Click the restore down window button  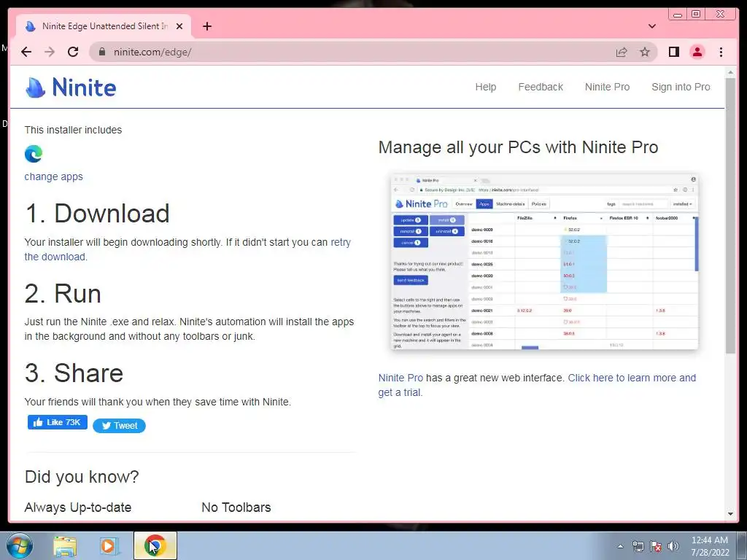696,15
